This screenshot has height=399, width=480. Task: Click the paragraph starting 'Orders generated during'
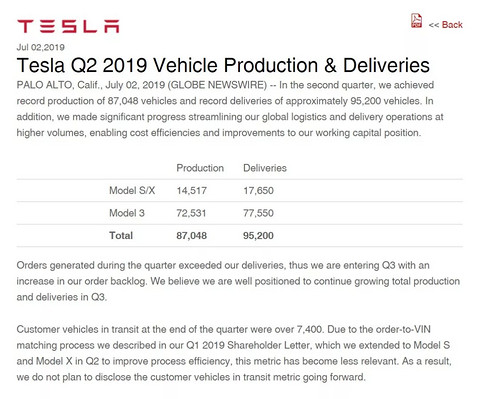238,281
